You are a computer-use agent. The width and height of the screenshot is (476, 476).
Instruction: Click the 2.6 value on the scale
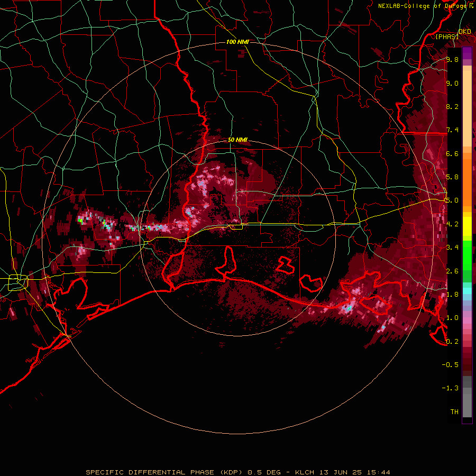pos(452,271)
